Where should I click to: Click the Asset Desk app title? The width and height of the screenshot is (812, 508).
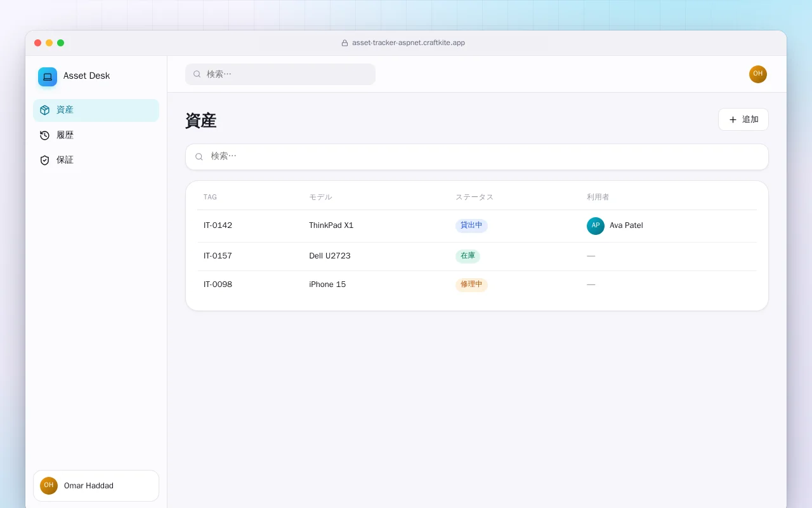pos(86,76)
